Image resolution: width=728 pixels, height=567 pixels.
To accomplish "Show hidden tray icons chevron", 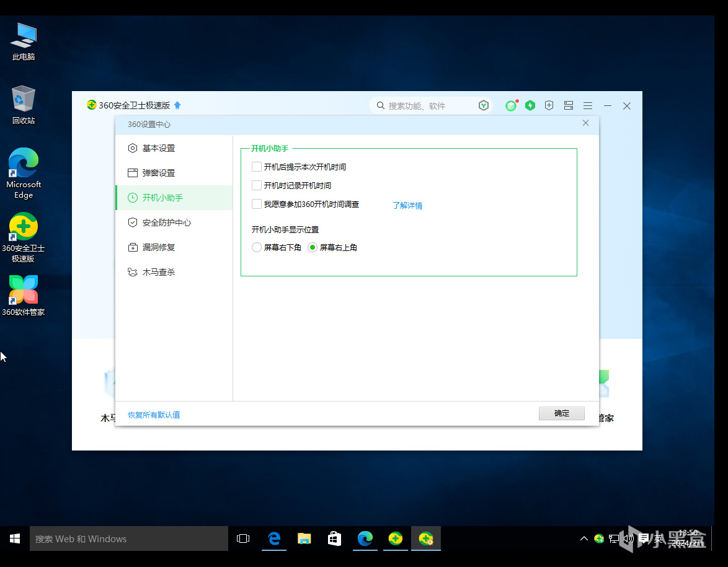I will tap(584, 538).
